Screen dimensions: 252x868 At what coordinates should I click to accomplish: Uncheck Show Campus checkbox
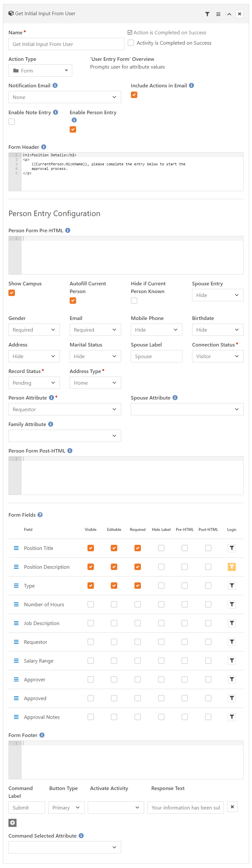click(x=12, y=292)
